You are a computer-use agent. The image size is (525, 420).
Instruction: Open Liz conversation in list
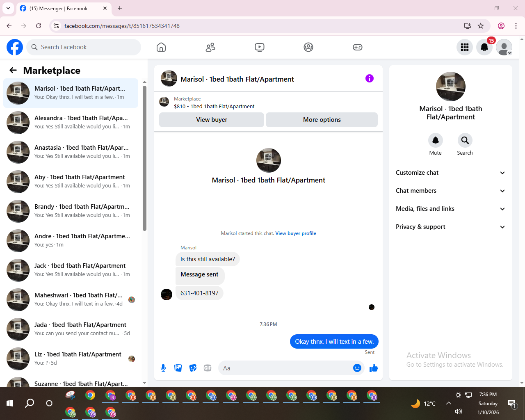[x=71, y=359]
